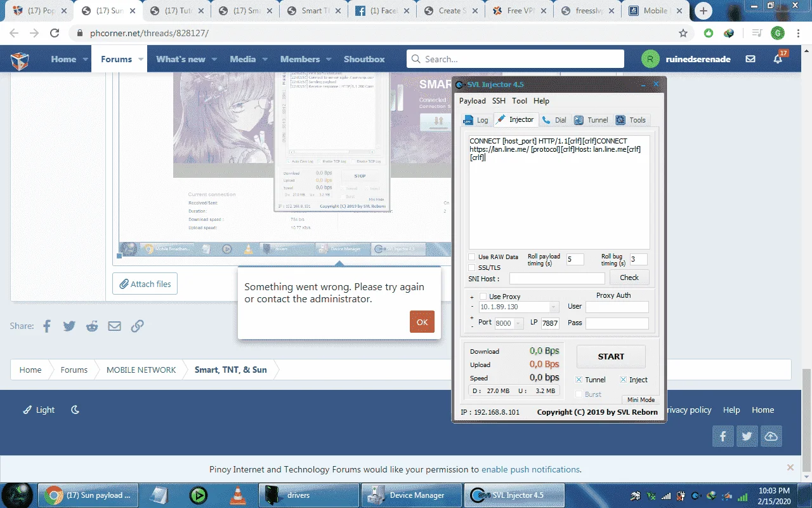Open the footer Facebook icon button
812x508 pixels.
(x=723, y=436)
